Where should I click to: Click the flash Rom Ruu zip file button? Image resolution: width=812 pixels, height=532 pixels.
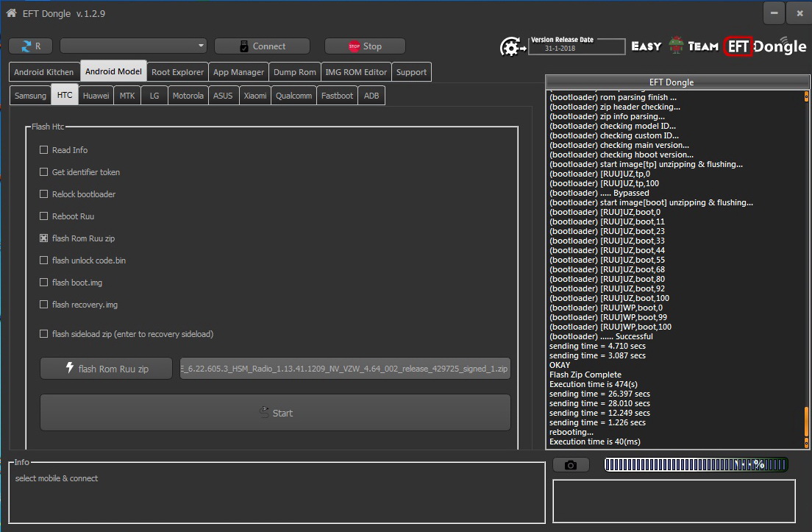(x=106, y=369)
